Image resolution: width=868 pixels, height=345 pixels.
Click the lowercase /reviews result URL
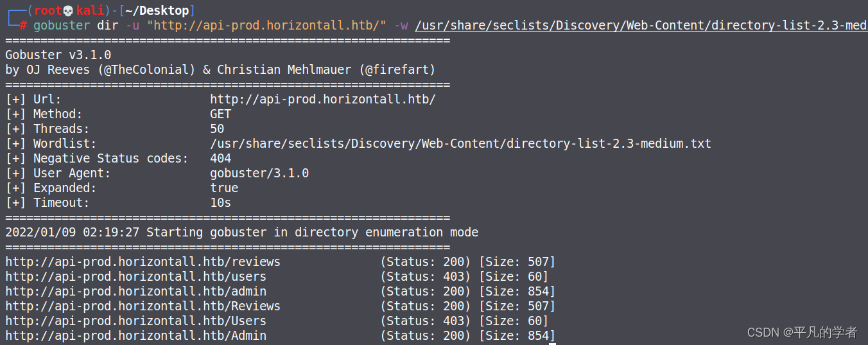click(143, 262)
